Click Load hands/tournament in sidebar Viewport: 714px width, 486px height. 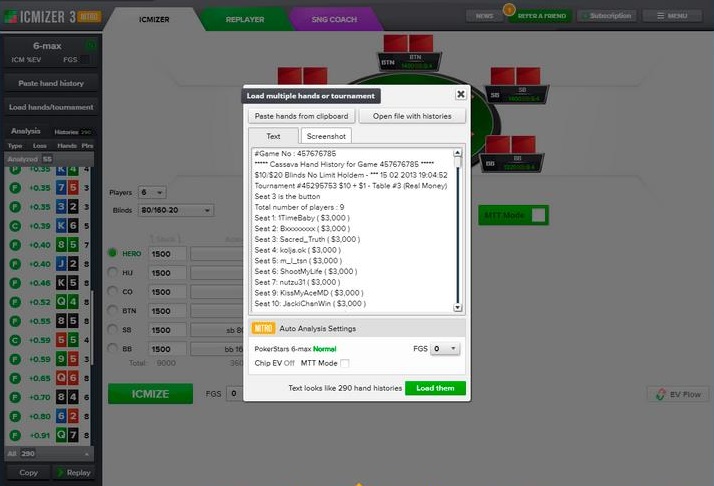point(51,107)
